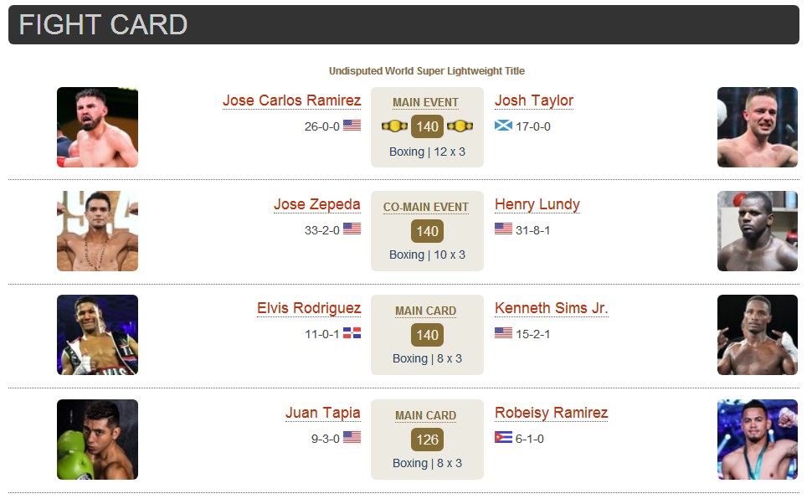Click the right championship belt icon

460,126
